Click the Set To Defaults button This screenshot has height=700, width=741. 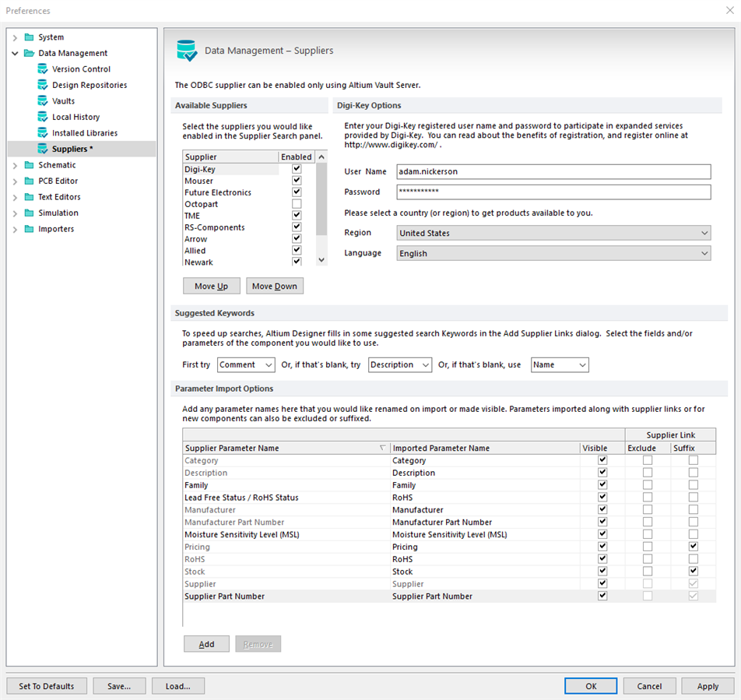47,686
